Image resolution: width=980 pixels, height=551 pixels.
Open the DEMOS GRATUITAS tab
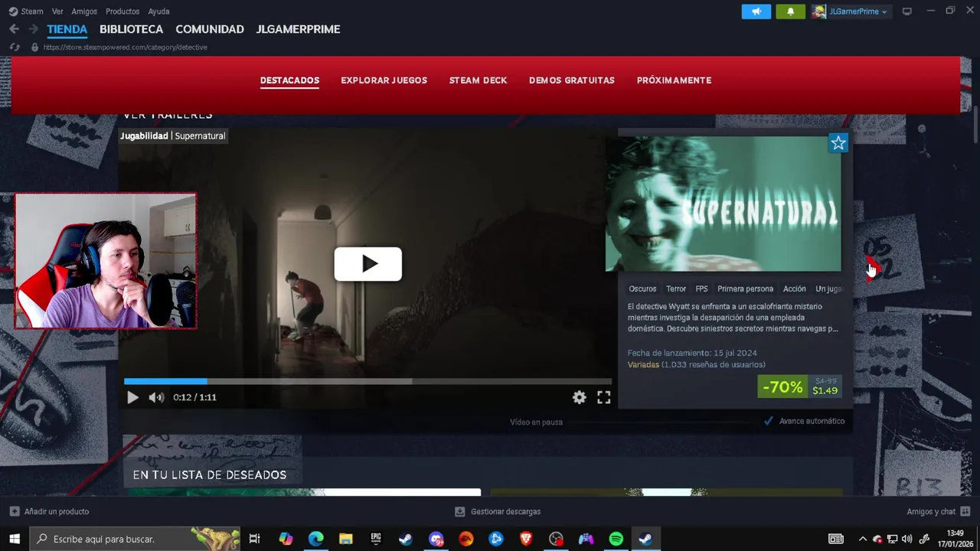point(572,80)
